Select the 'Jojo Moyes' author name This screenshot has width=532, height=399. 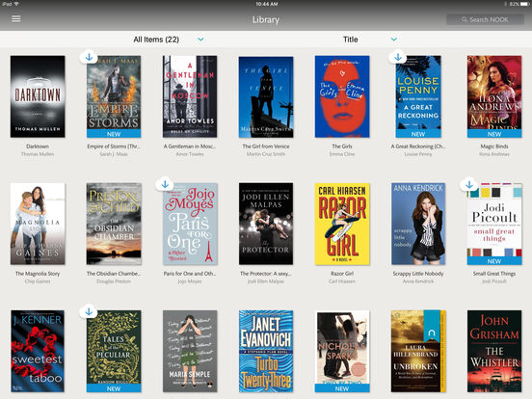pyautogui.click(x=190, y=281)
